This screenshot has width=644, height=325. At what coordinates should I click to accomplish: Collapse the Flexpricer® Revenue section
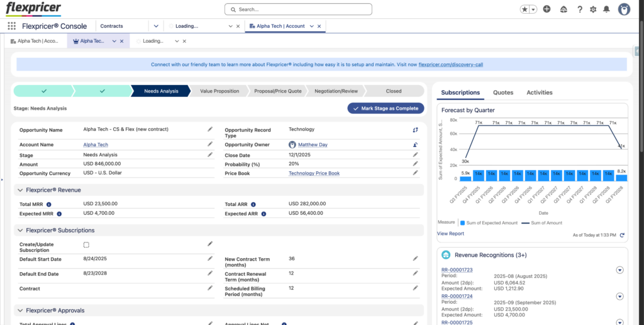[20, 190]
